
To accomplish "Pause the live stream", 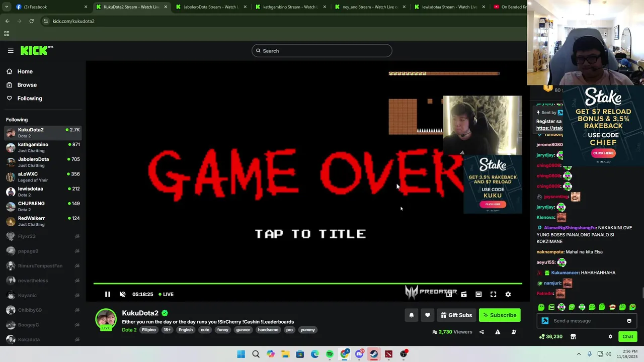I will tap(107, 294).
